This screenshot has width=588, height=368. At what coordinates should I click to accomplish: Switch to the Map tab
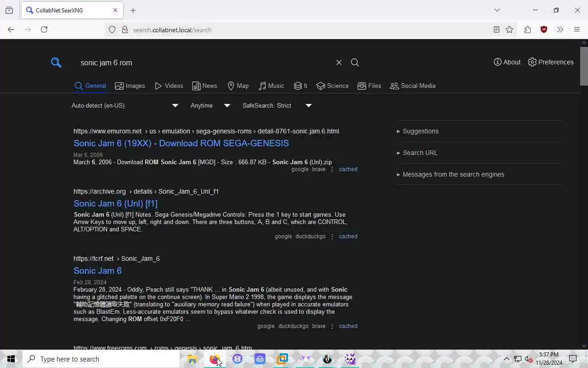[x=238, y=86]
